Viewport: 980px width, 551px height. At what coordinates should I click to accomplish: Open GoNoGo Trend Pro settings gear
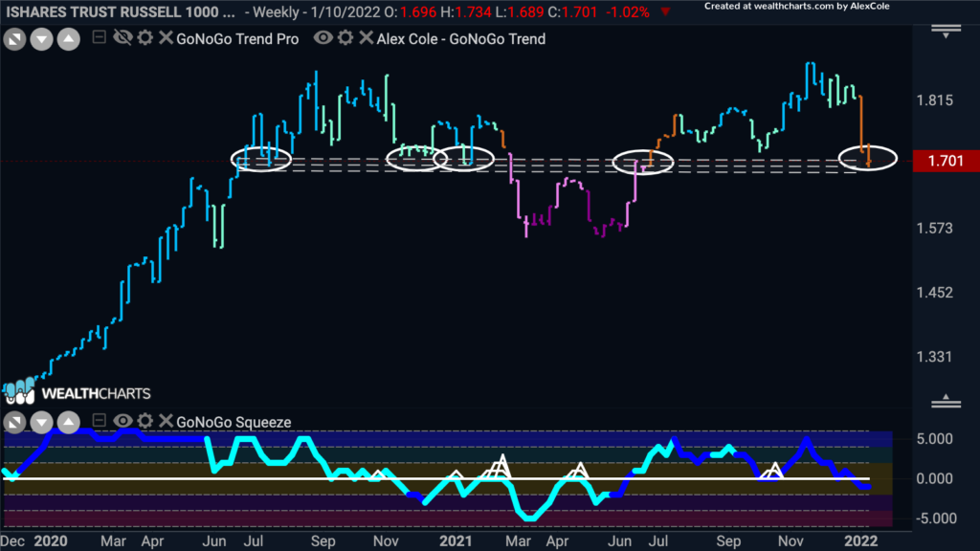tap(145, 38)
